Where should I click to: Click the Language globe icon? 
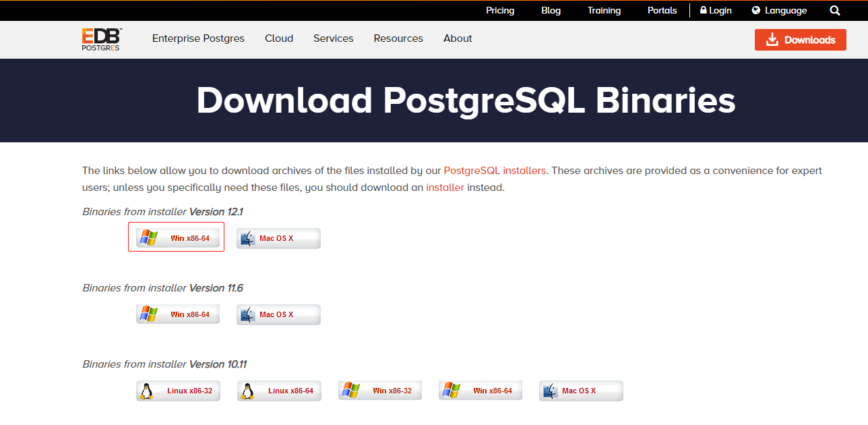point(756,11)
